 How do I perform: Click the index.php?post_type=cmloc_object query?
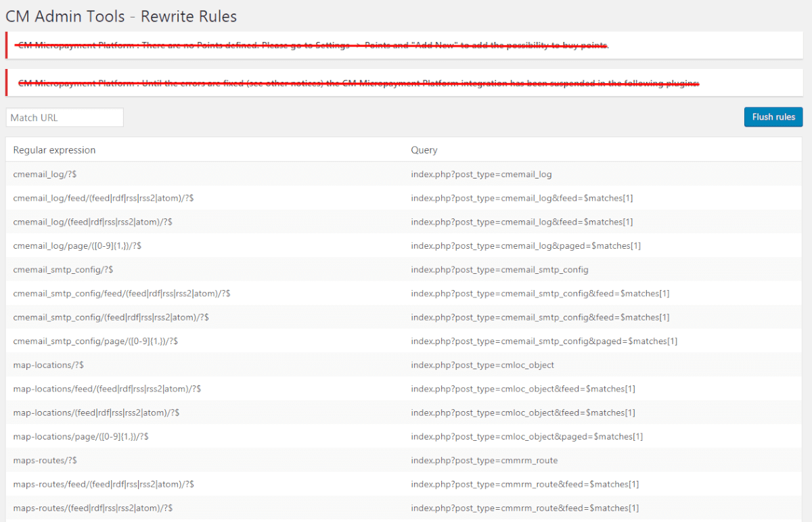click(482, 365)
